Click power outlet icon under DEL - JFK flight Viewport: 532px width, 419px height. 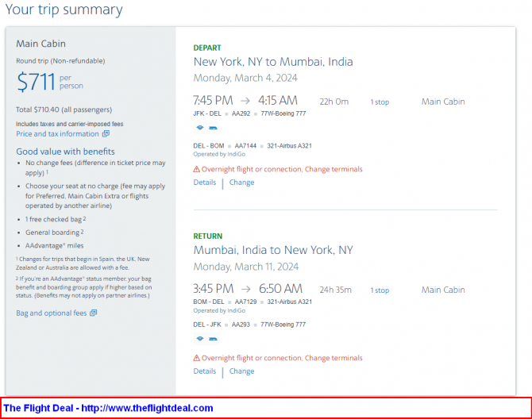point(213,339)
